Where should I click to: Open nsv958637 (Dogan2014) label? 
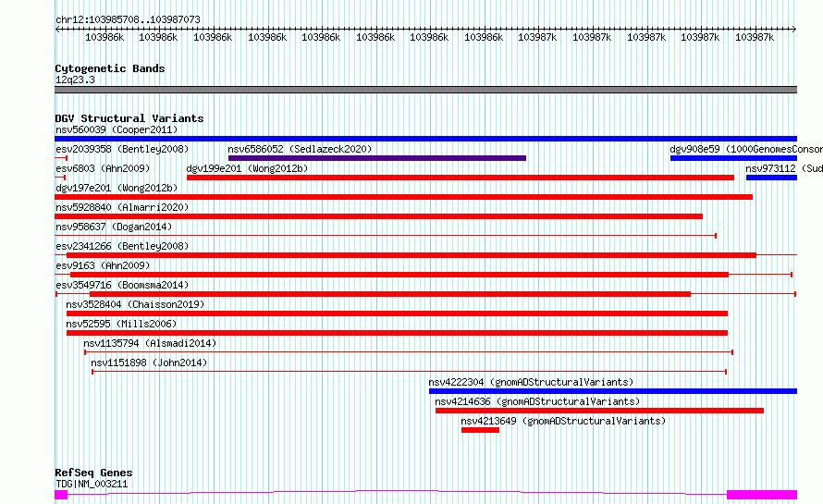point(114,227)
